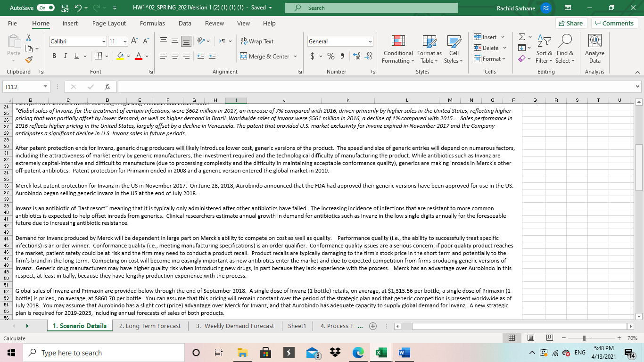Switch to the Formulas ribbon tab

click(x=152, y=24)
